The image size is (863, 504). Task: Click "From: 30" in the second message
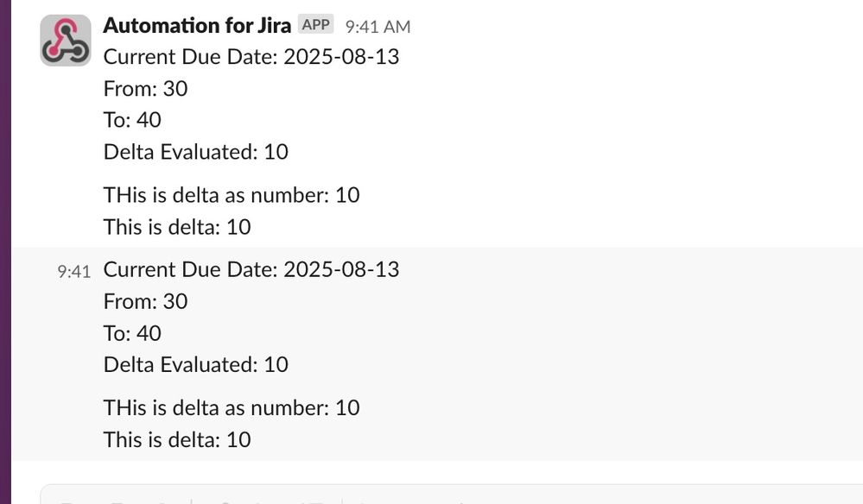click(x=146, y=301)
